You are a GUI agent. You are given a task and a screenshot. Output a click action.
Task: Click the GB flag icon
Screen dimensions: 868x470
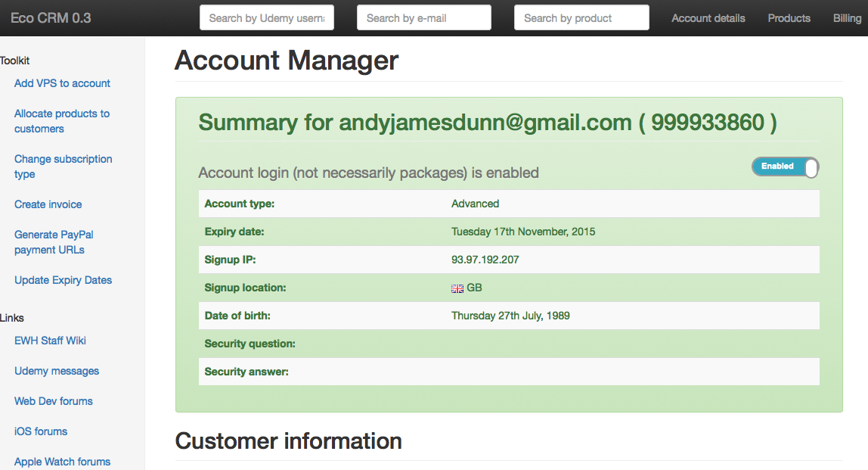coord(457,288)
